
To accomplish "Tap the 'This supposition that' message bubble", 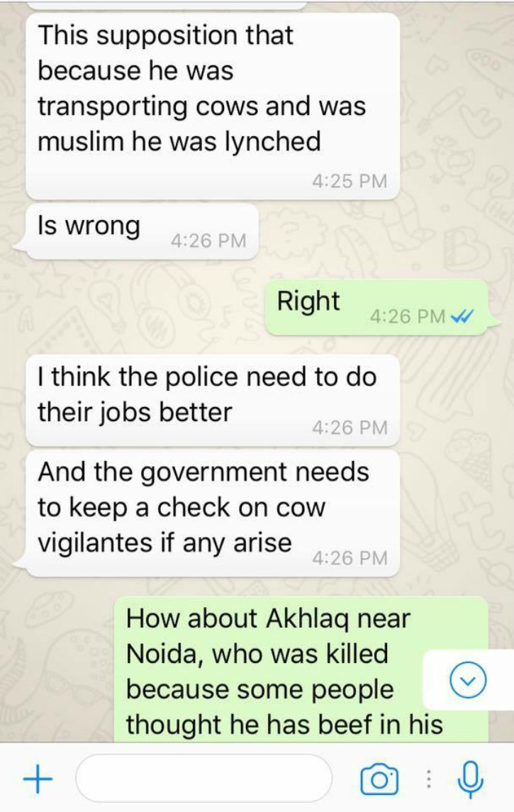I will [213, 106].
